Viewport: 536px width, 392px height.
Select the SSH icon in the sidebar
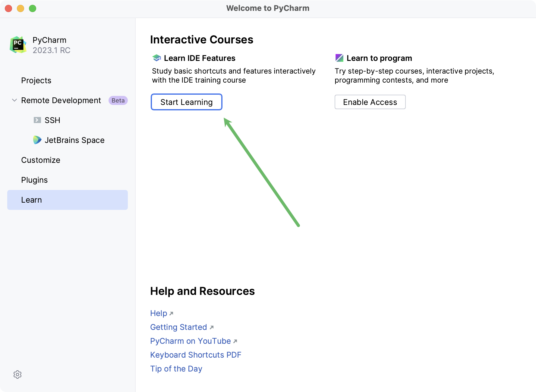click(x=37, y=120)
